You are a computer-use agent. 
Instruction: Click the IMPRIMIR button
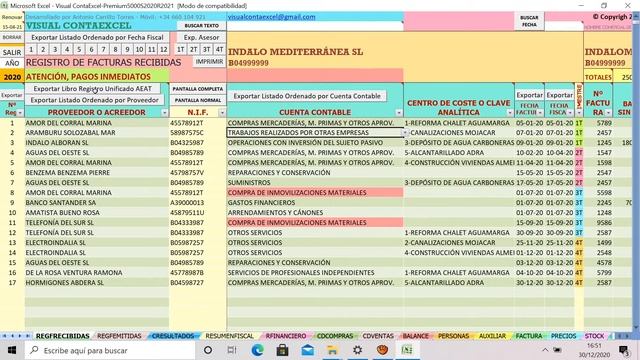pos(209,62)
